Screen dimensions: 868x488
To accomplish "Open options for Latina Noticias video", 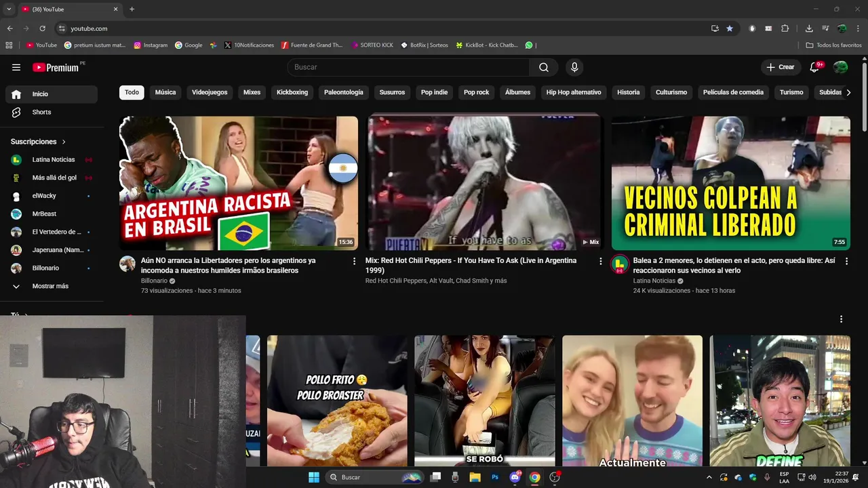I will coord(846,261).
